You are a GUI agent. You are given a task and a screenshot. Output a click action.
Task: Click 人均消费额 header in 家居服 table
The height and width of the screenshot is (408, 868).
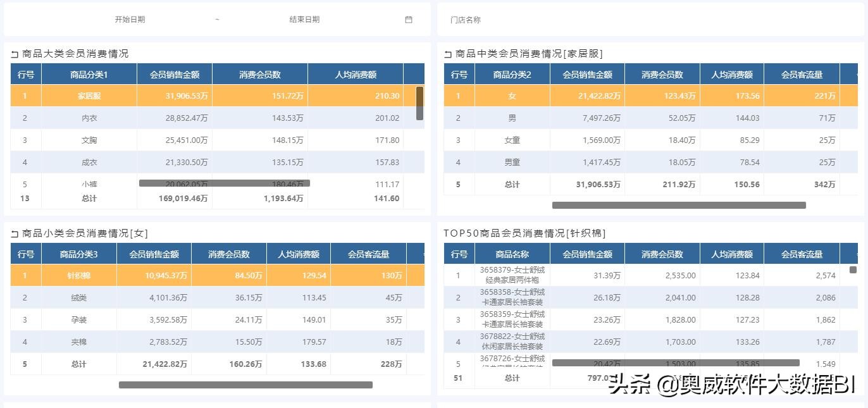(731, 73)
